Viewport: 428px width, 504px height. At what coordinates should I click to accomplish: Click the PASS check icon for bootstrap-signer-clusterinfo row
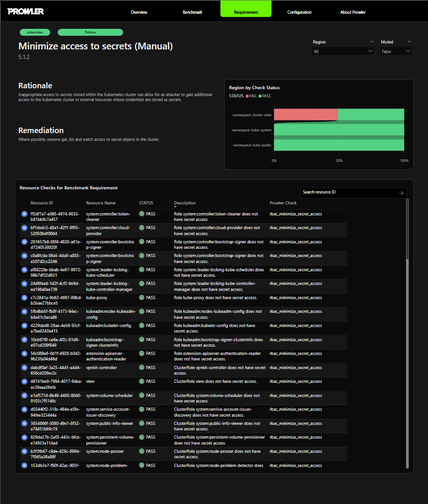click(142, 339)
